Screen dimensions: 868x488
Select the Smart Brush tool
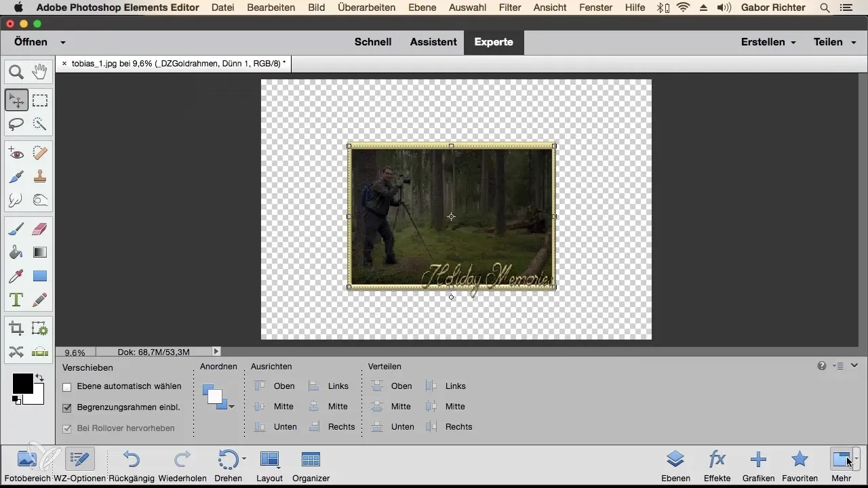[x=16, y=177]
